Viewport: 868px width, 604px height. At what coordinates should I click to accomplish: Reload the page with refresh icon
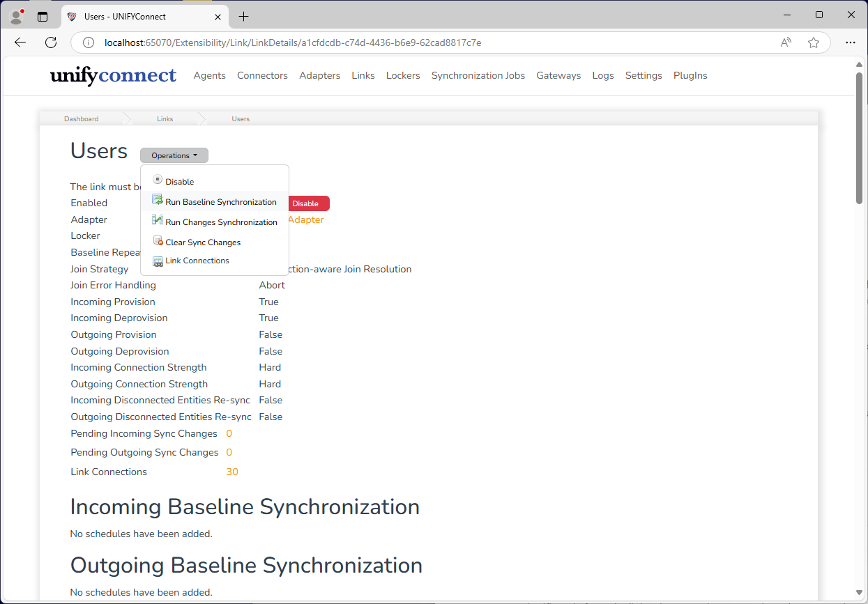coord(51,42)
